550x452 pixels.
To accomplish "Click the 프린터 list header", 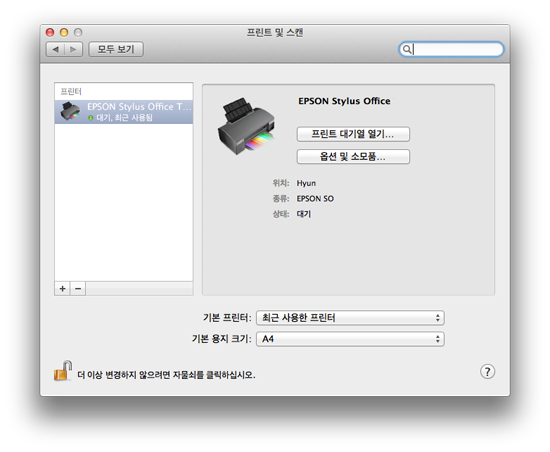I will click(x=71, y=92).
